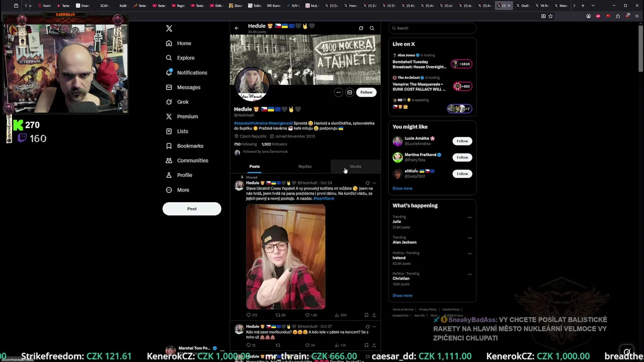Open three-dot menu on the pinned post
644x362 pixels.
click(x=374, y=183)
